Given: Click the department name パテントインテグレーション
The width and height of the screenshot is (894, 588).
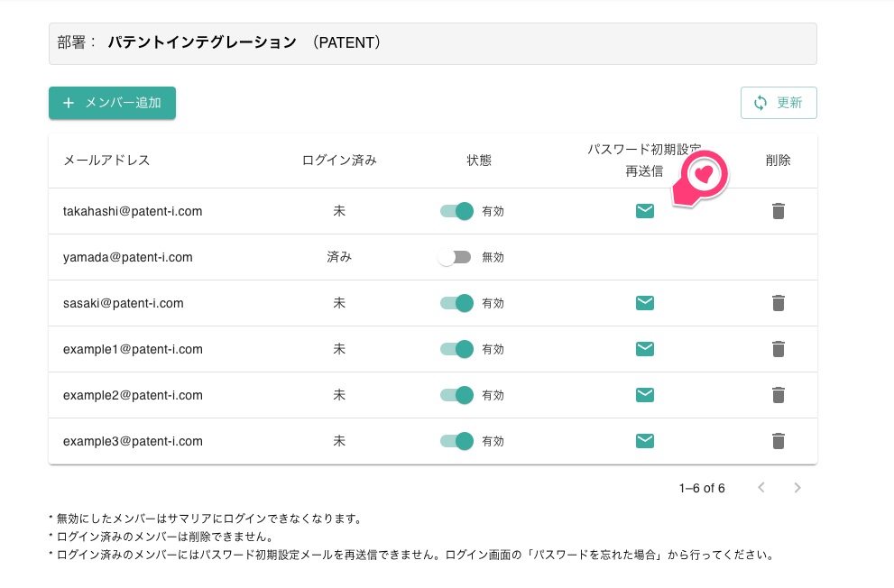Looking at the screenshot, I should (202, 42).
